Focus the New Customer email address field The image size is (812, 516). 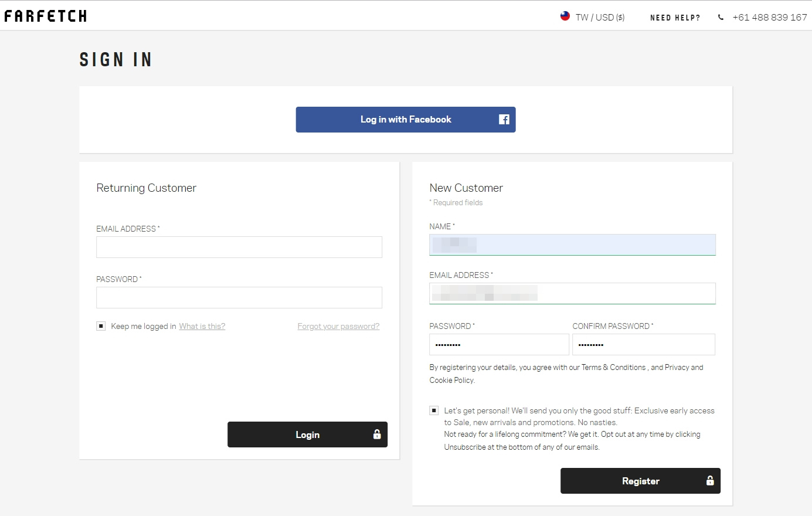pyautogui.click(x=572, y=294)
